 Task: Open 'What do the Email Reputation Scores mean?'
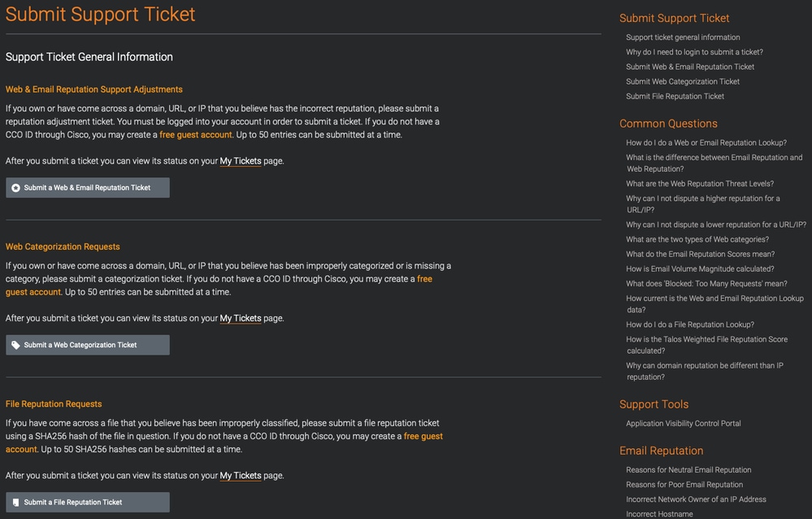700,254
